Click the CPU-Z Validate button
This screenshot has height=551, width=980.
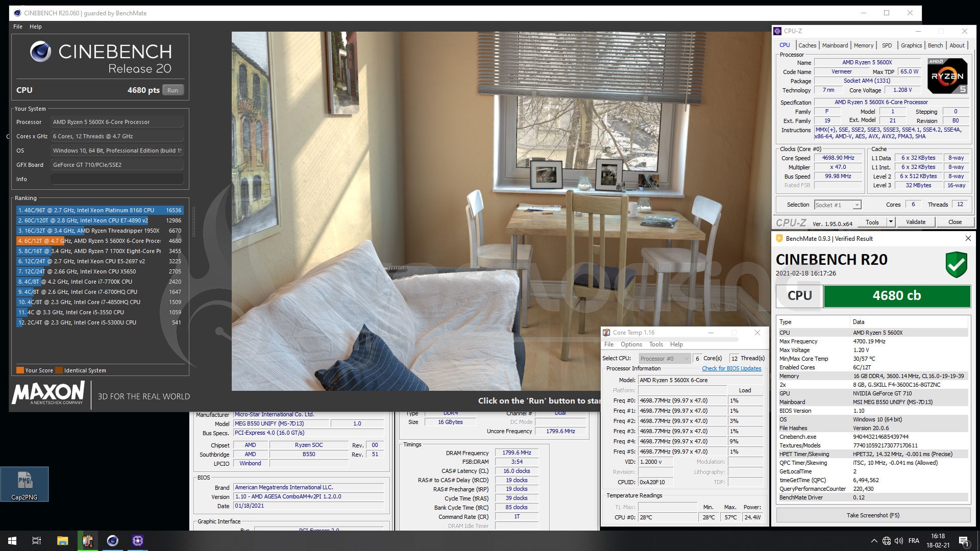(916, 222)
